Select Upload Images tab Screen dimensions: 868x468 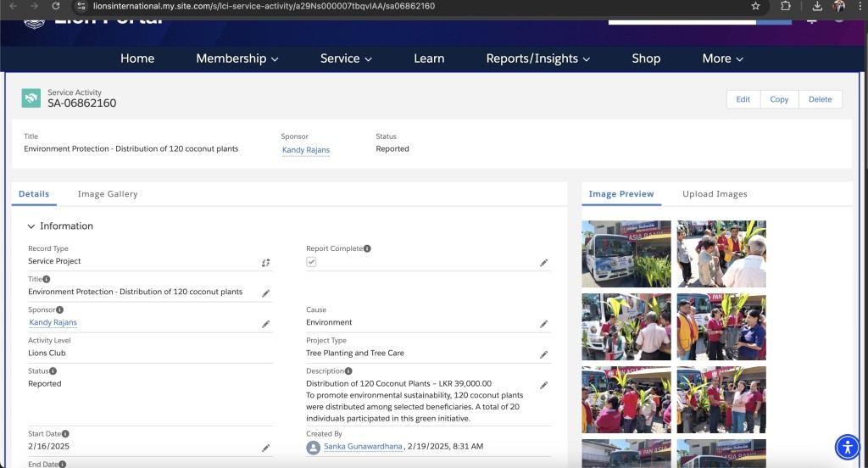(715, 194)
